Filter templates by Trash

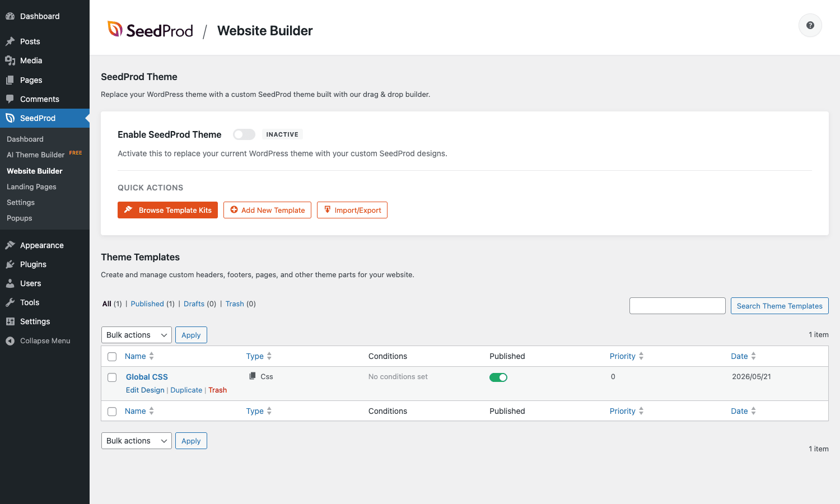[235, 304]
